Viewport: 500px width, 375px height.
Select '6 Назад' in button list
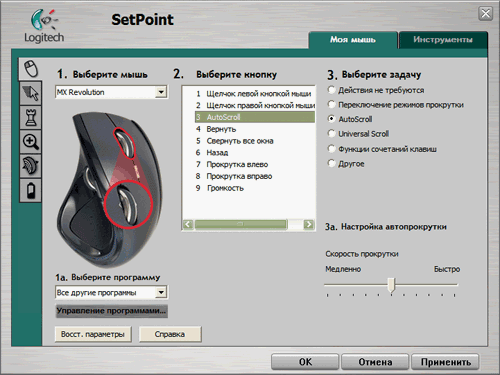point(255,153)
